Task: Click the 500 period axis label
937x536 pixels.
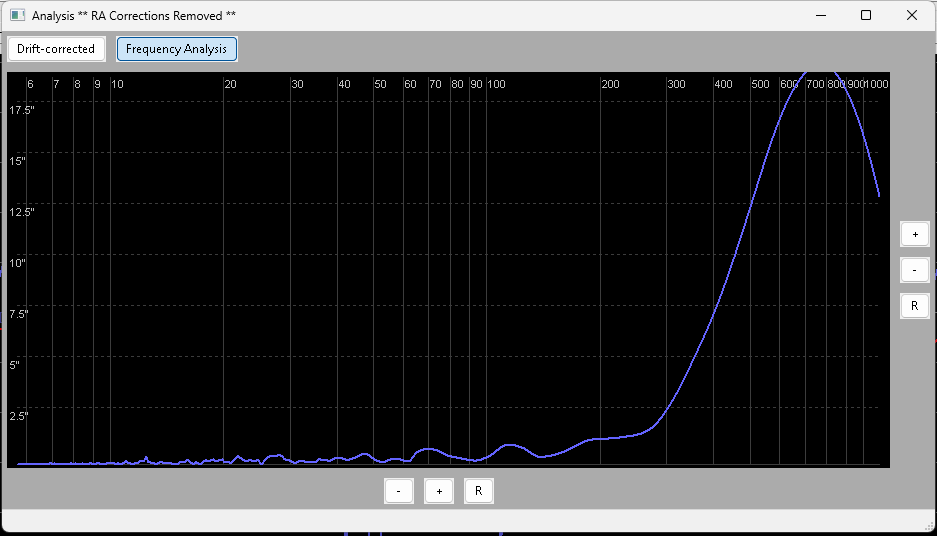Action: tap(760, 84)
